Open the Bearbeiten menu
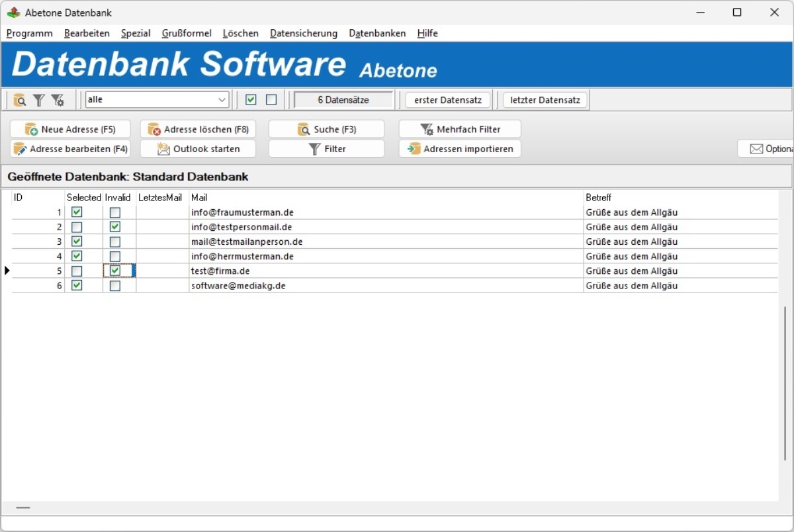 [87, 33]
